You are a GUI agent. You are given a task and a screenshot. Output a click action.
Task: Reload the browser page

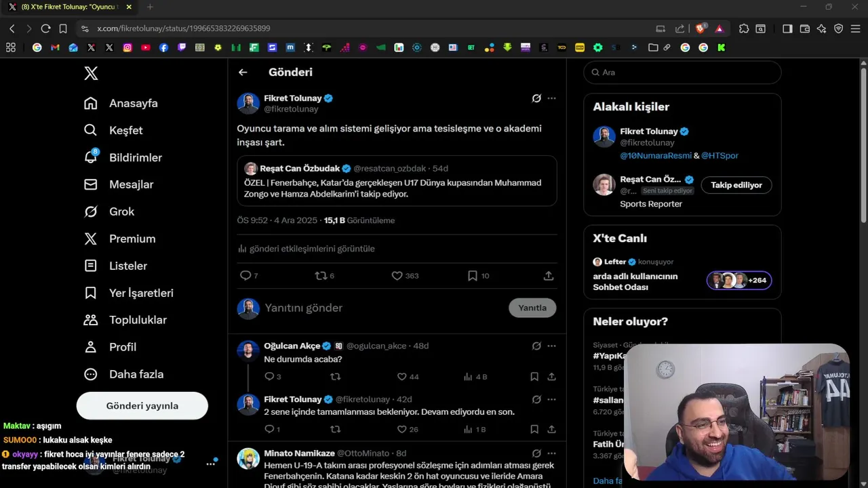click(x=45, y=28)
